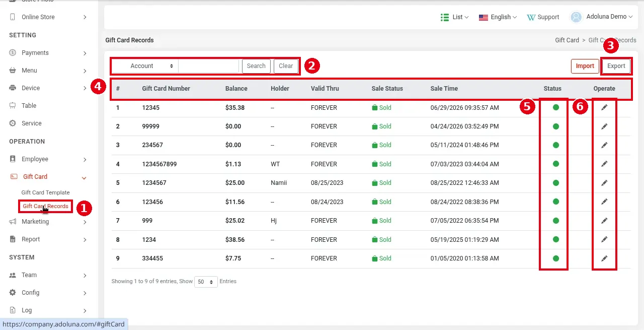Expand Payments via its chevron

tap(85, 53)
